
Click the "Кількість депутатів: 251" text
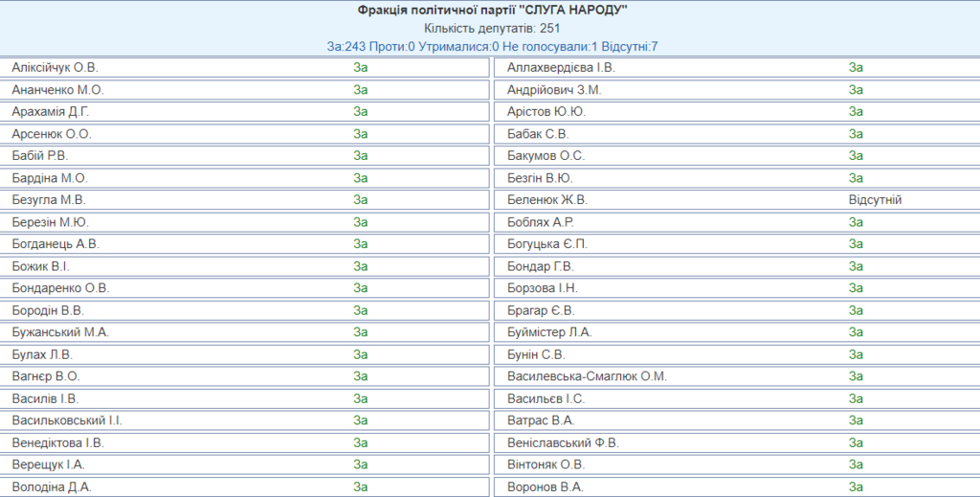(x=492, y=29)
